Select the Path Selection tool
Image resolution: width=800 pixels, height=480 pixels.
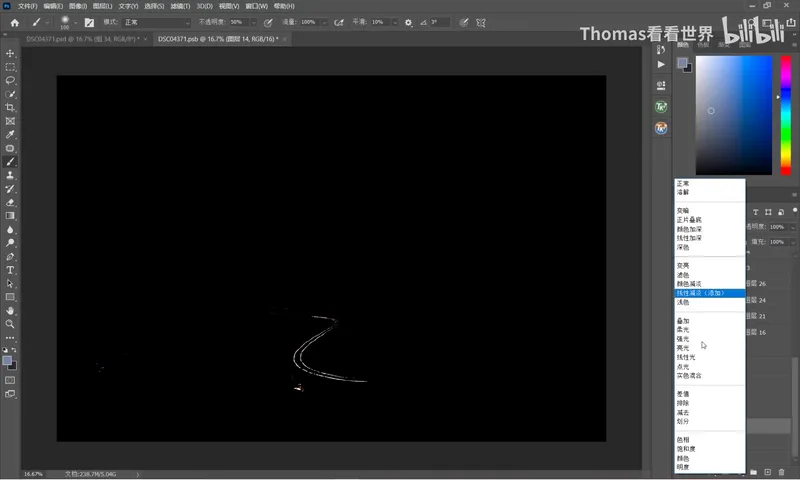click(10, 284)
